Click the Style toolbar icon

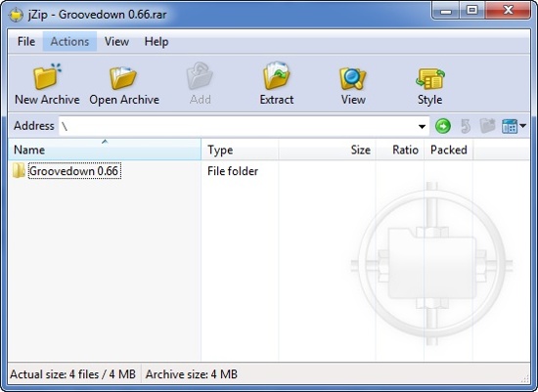coord(430,78)
